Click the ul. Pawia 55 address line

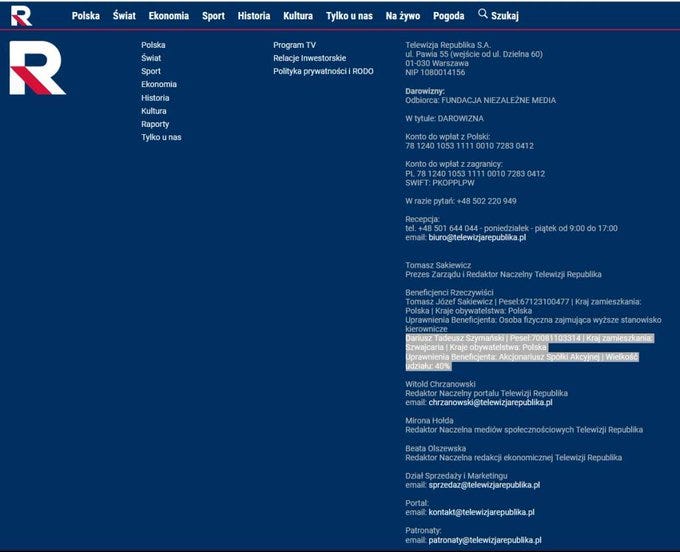(474, 54)
